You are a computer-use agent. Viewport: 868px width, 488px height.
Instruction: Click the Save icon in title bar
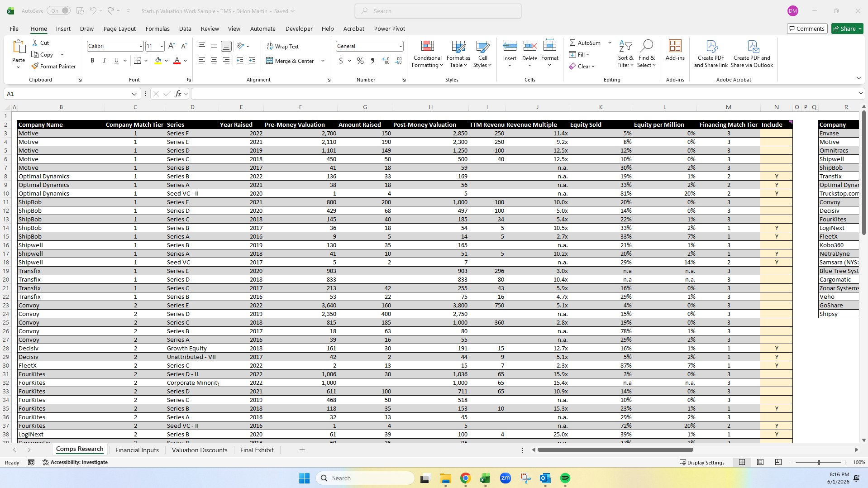80,11
